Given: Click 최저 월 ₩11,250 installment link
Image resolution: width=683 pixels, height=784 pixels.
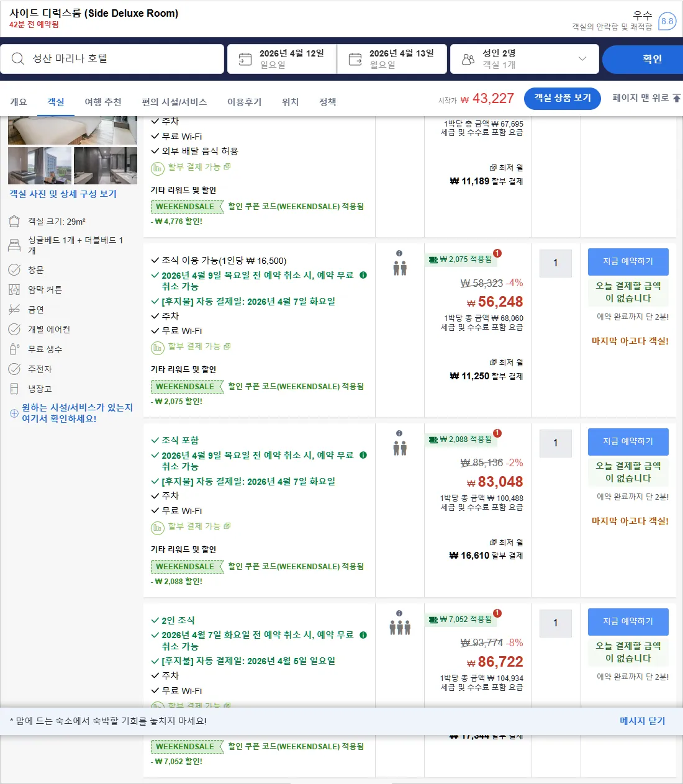Looking at the screenshot, I should coord(486,369).
